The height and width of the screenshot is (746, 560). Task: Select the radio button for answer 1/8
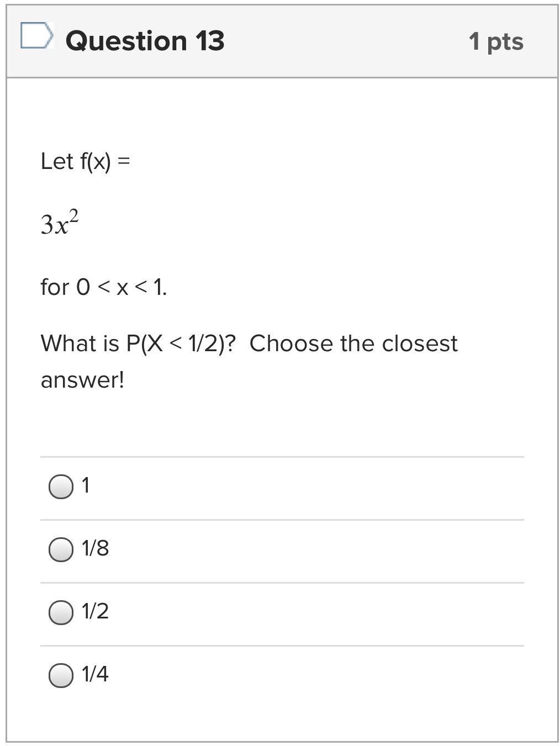[59, 549]
